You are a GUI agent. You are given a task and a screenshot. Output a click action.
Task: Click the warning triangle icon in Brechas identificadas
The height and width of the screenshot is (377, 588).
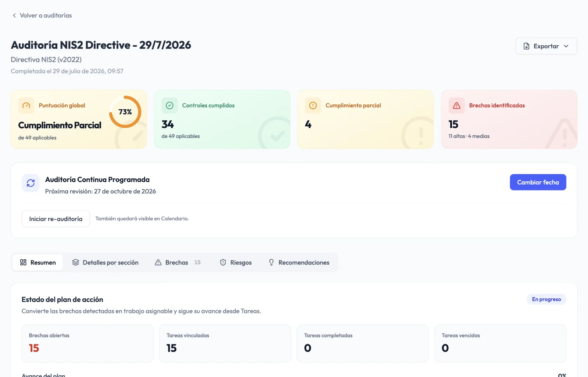pos(456,106)
